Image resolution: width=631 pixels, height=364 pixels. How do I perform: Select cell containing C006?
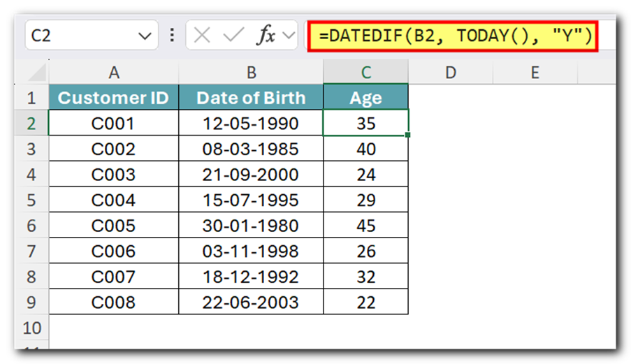113,251
